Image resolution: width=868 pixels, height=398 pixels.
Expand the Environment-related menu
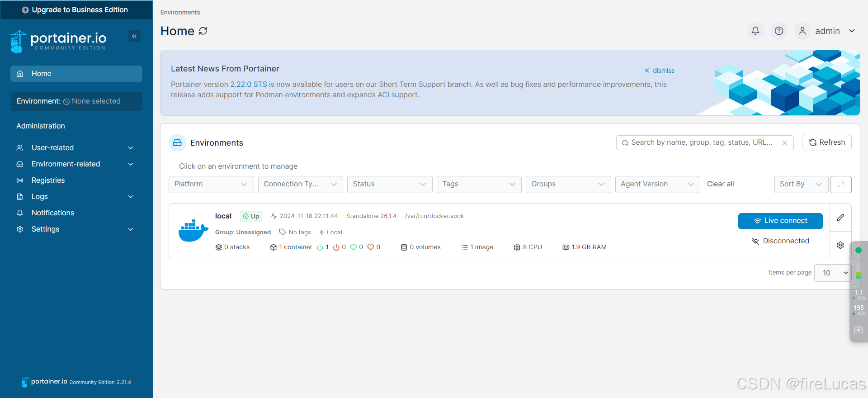pos(76,164)
